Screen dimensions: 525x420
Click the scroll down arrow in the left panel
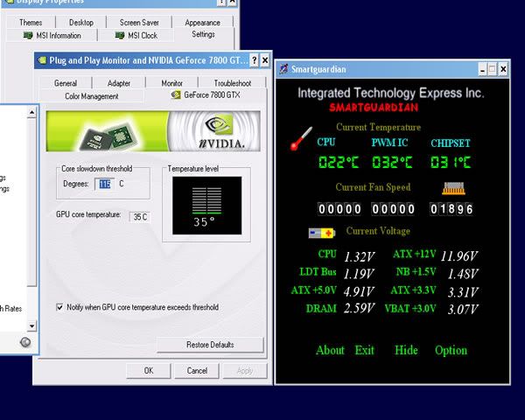(31, 325)
